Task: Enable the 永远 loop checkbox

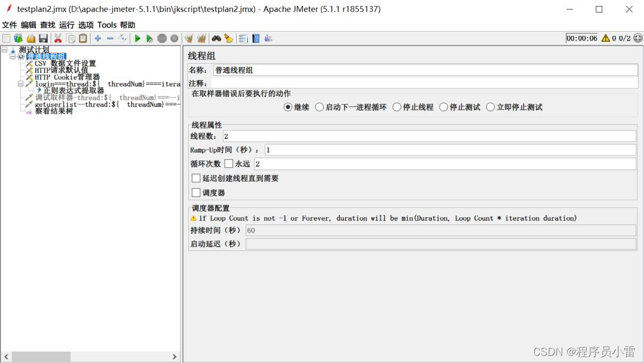Action: point(230,163)
